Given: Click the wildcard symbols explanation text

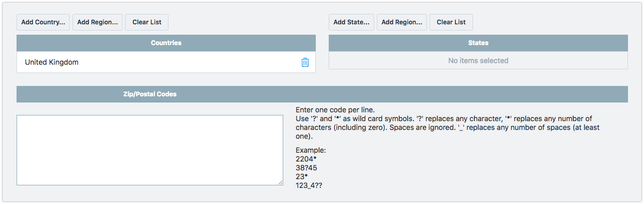Looking at the screenshot, I should pos(448,128).
